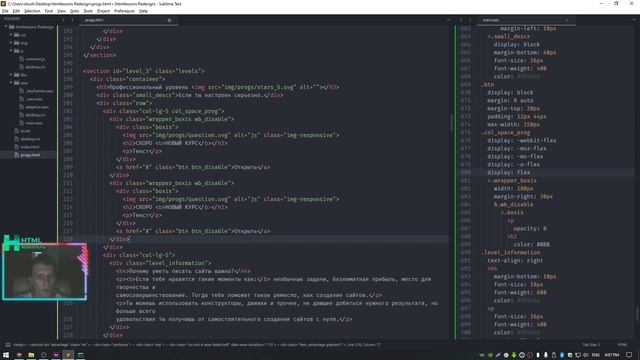Open the right pane tab list dropdown
Image resolution: width=640 pixels, height=360 pixels.
pos(634,20)
